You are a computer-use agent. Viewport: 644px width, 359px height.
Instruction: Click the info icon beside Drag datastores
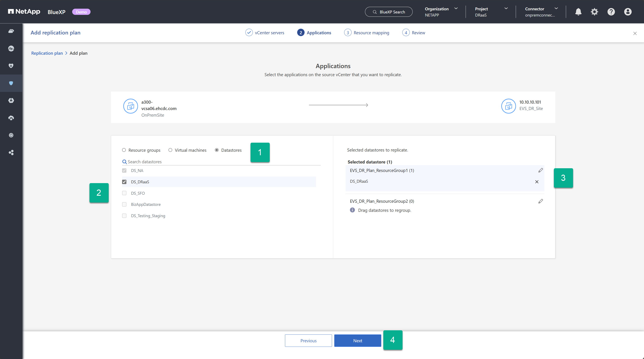(x=352, y=210)
